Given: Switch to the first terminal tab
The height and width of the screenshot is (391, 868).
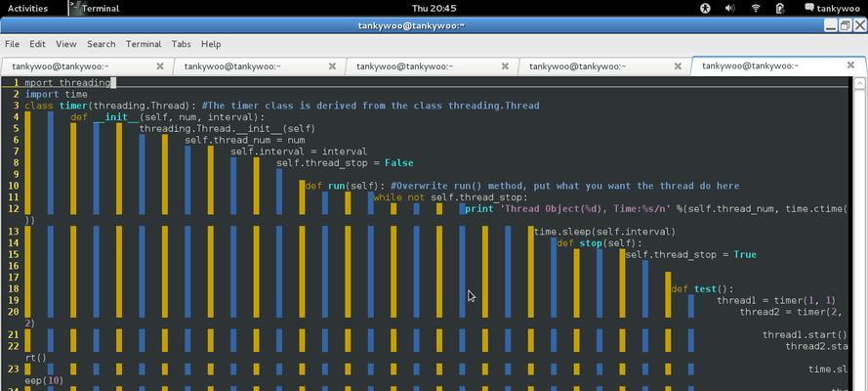Looking at the screenshot, I should (87, 65).
